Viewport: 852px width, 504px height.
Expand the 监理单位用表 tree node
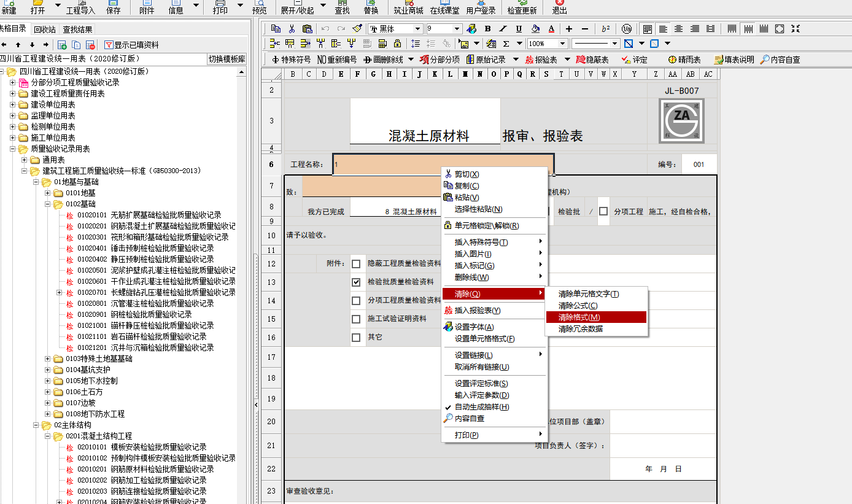coord(13,115)
